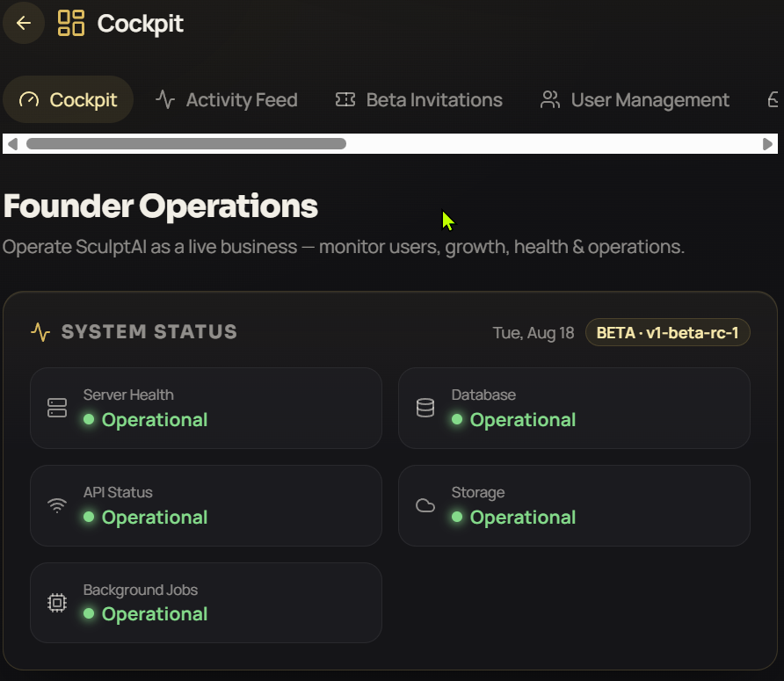Click the Database cylinder icon
784x681 pixels.
click(x=425, y=408)
